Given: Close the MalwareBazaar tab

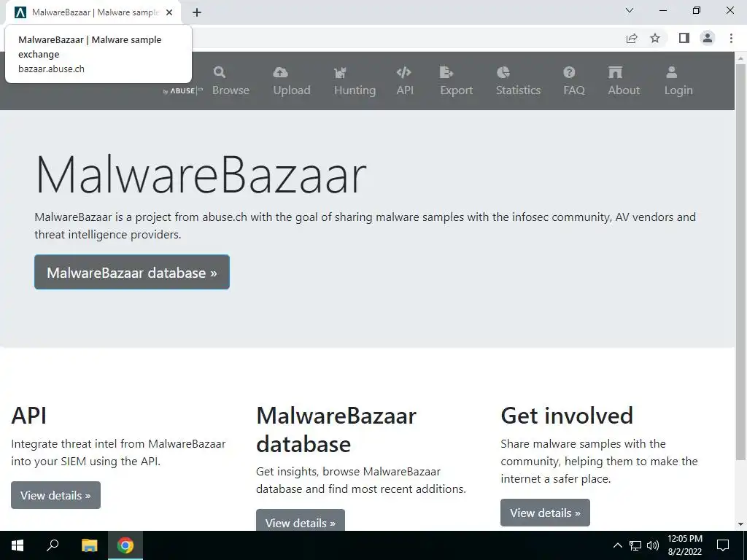Looking at the screenshot, I should point(169,12).
